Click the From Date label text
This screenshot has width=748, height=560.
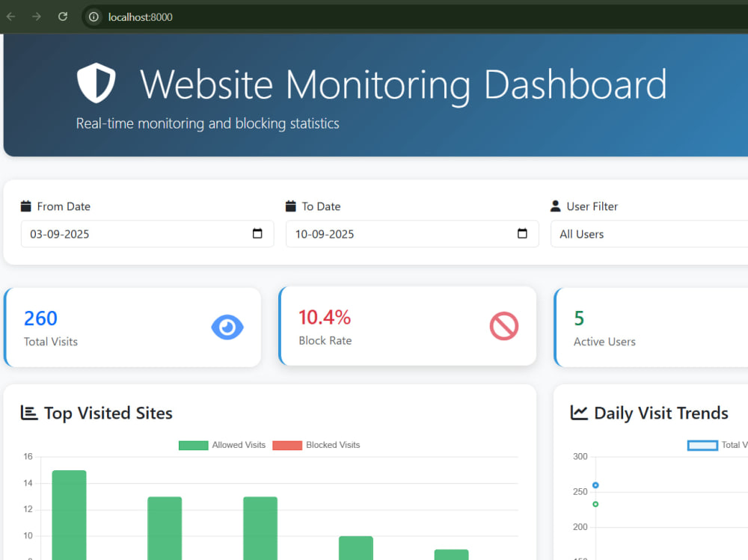pos(64,206)
